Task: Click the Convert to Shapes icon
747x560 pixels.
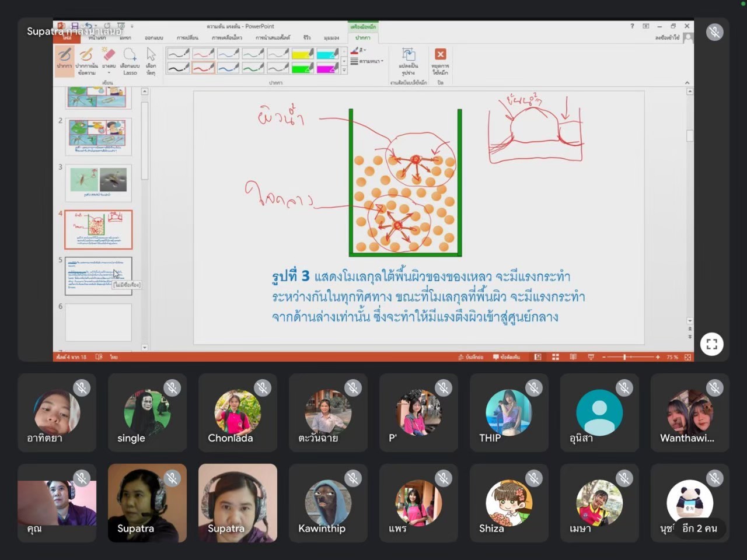Action: coord(409,60)
